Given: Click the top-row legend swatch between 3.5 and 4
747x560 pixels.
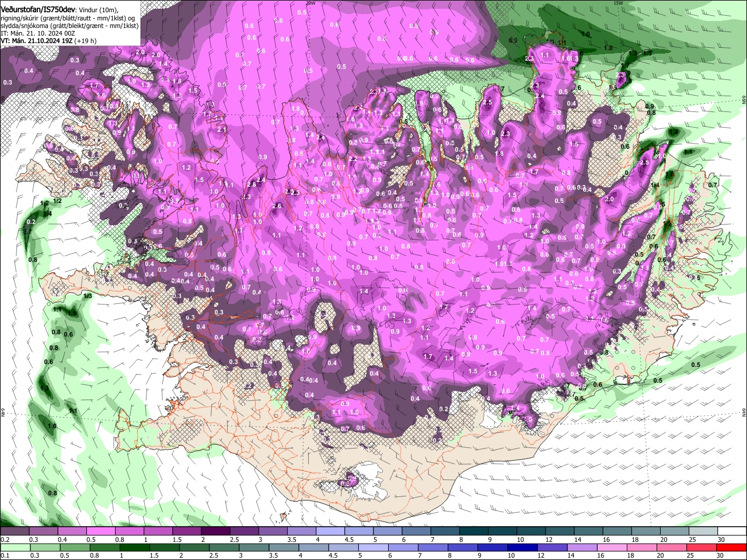Looking at the screenshot, I should (301, 531).
